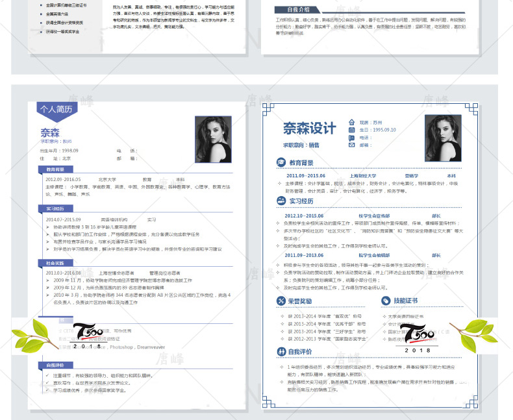Select the name 奈森 on the left resume
Viewport: 513px width, 420px height.
50,132
